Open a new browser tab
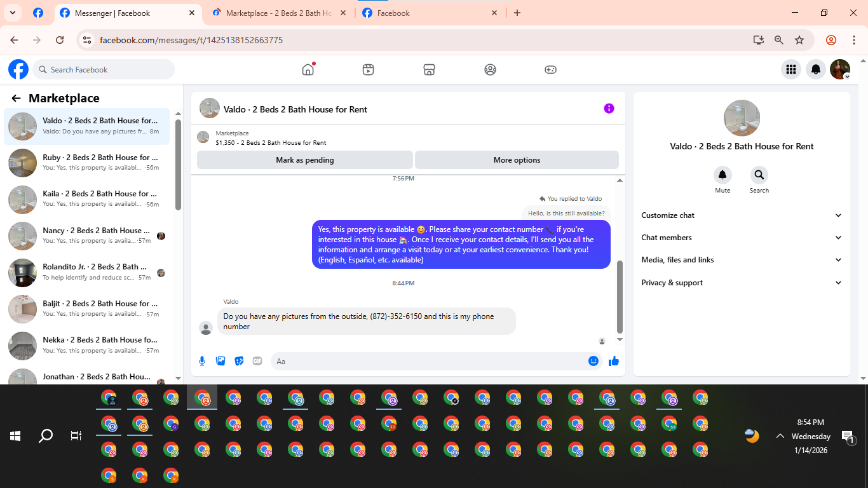 [517, 13]
